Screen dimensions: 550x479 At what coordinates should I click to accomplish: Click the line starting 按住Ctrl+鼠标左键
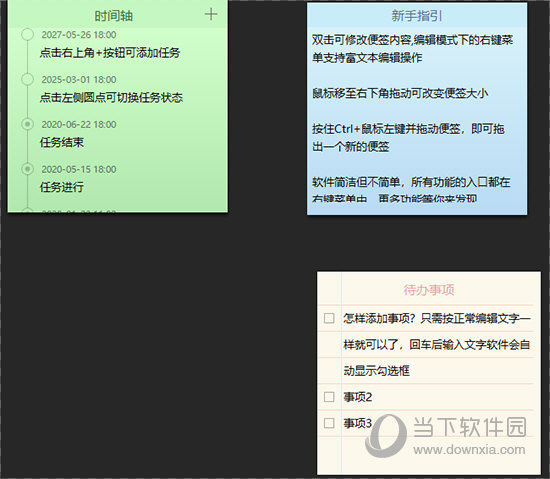pyautogui.click(x=408, y=129)
